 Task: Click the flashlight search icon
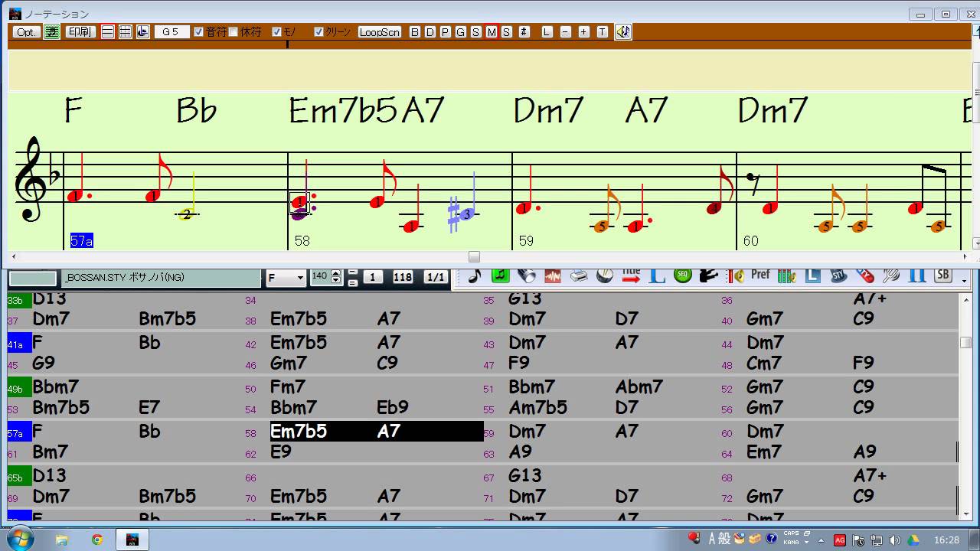click(x=526, y=275)
